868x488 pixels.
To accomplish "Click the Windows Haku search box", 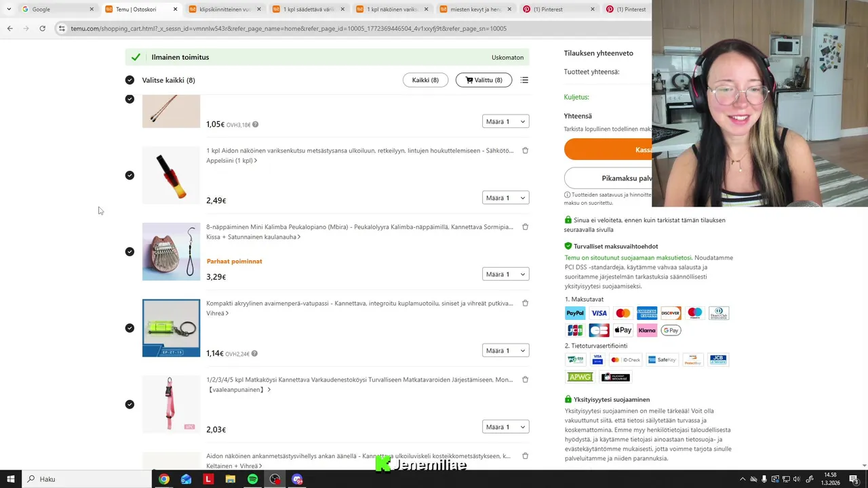I will tap(87, 479).
